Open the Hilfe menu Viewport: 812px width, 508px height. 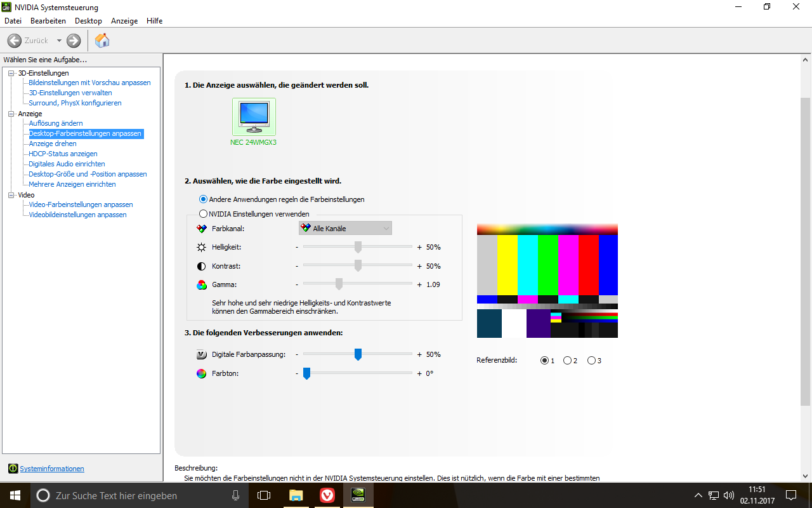tap(155, 21)
